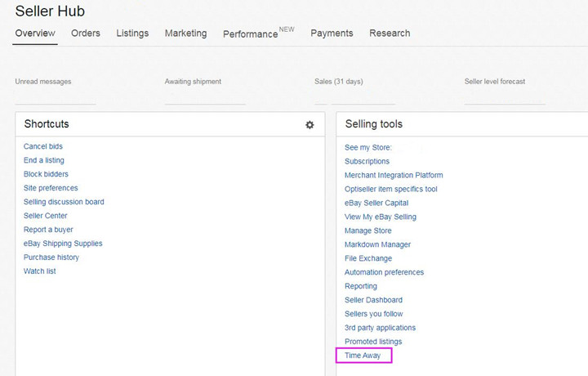Open Markdown Manager tool
Viewport: 588px width, 376px height.
tap(377, 244)
